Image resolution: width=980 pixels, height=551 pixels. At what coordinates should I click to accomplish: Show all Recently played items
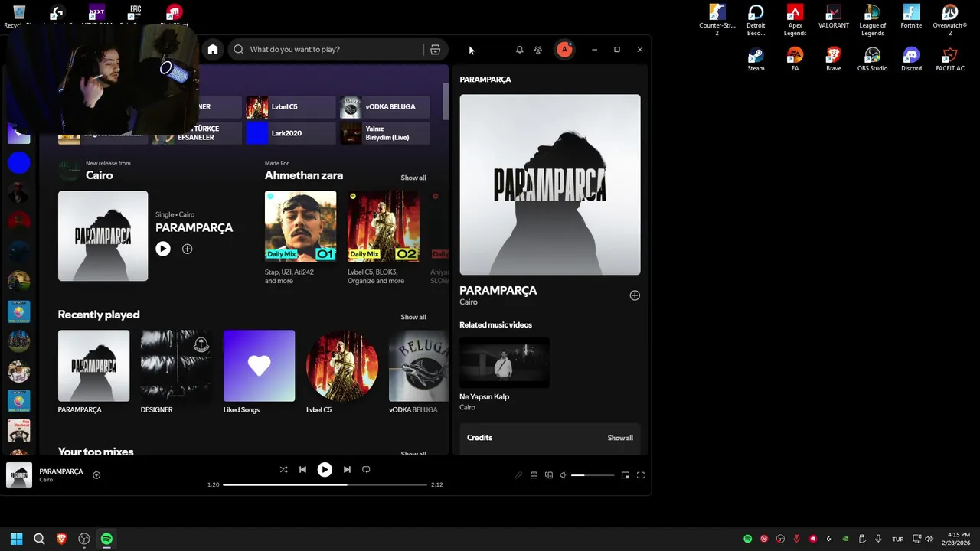coord(413,317)
